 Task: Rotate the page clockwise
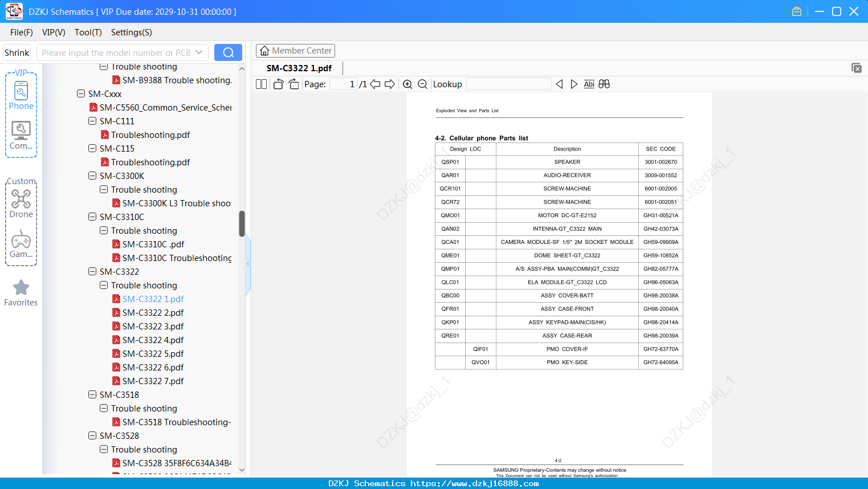click(x=294, y=84)
